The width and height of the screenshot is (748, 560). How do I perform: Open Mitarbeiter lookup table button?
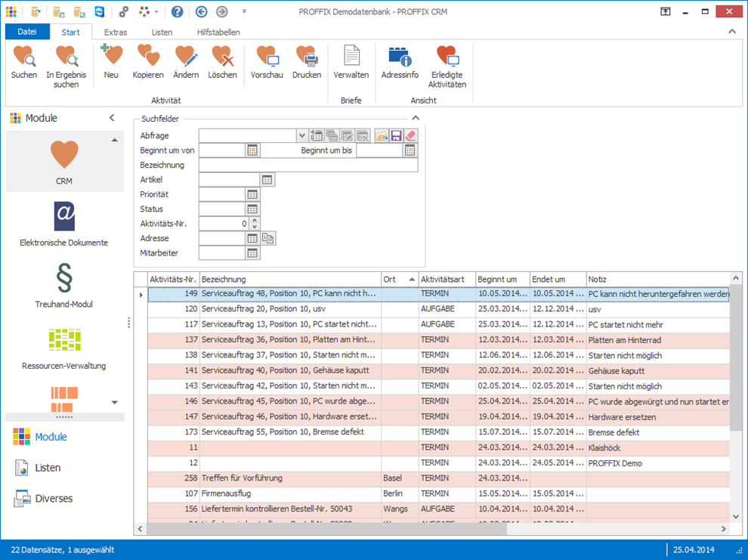click(x=252, y=253)
